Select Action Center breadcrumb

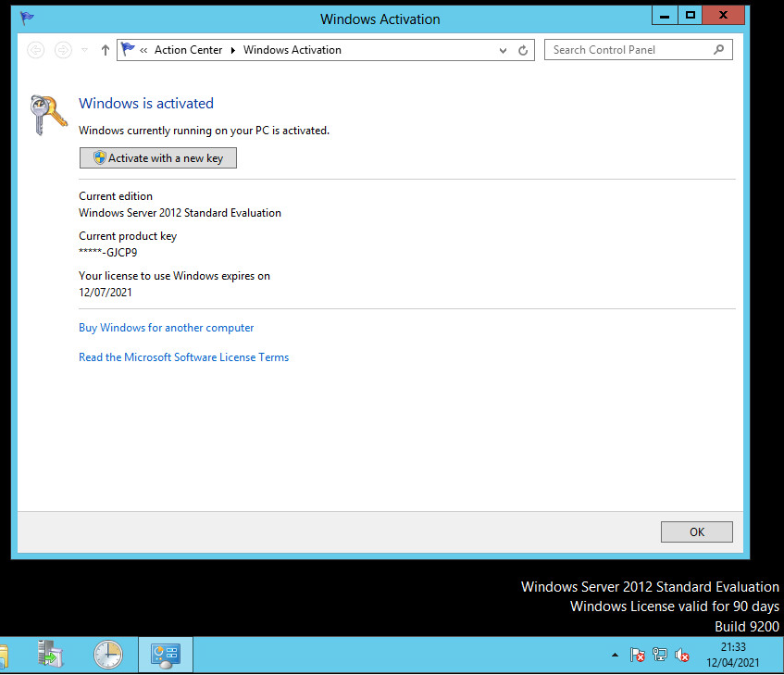tap(188, 50)
